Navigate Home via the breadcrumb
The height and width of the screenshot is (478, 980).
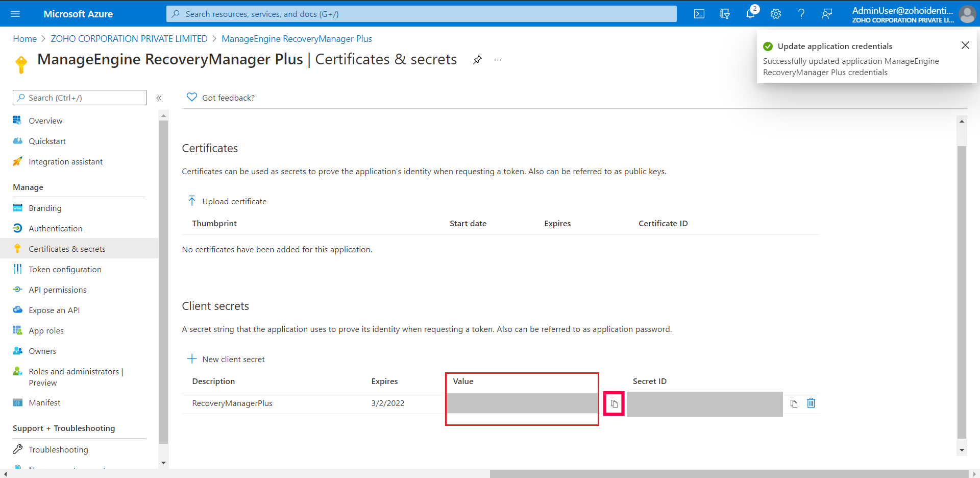pyautogui.click(x=24, y=38)
